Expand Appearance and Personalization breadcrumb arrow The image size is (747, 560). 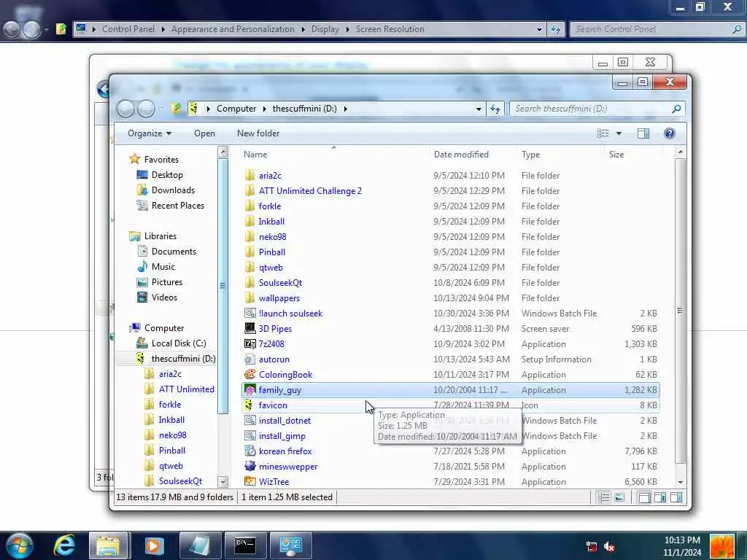(x=303, y=29)
